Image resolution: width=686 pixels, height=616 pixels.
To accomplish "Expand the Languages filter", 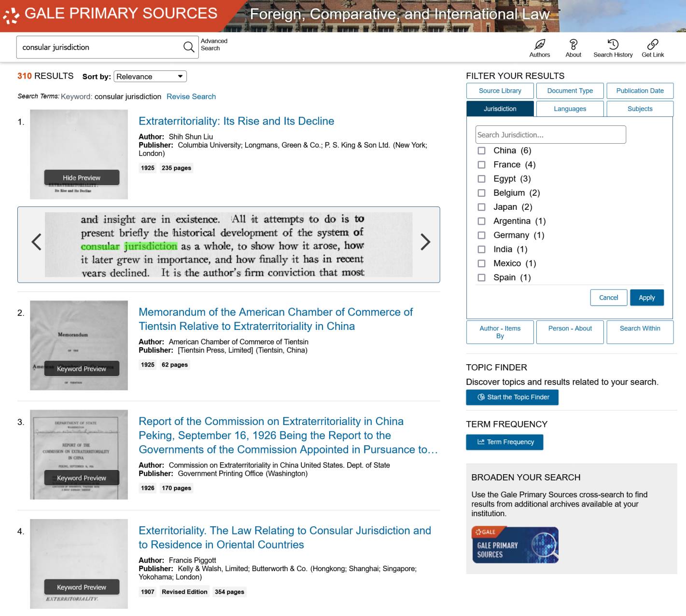I will point(570,109).
